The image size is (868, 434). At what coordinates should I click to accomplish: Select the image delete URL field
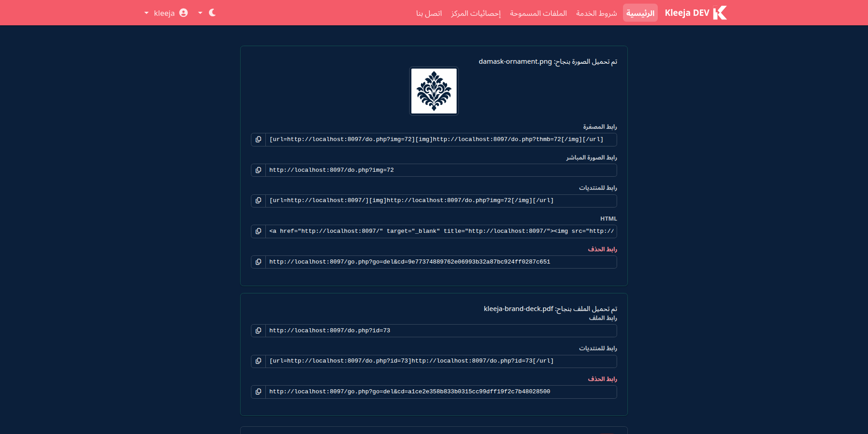coord(441,262)
